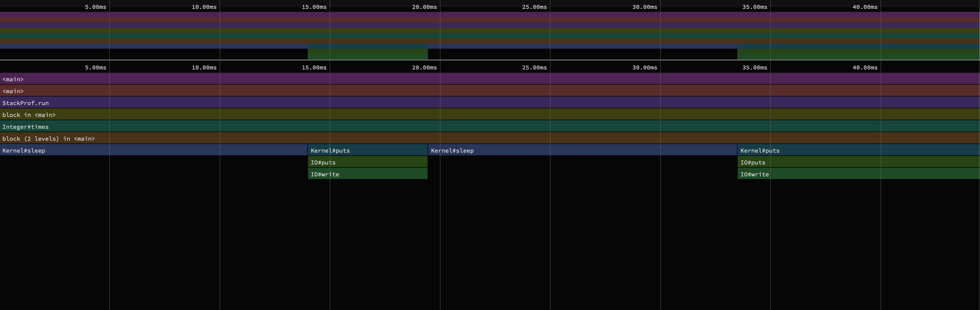The height and width of the screenshot is (310, 980).
Task: Click the 15.00ms label on main time axis
Action: pyautogui.click(x=314, y=68)
